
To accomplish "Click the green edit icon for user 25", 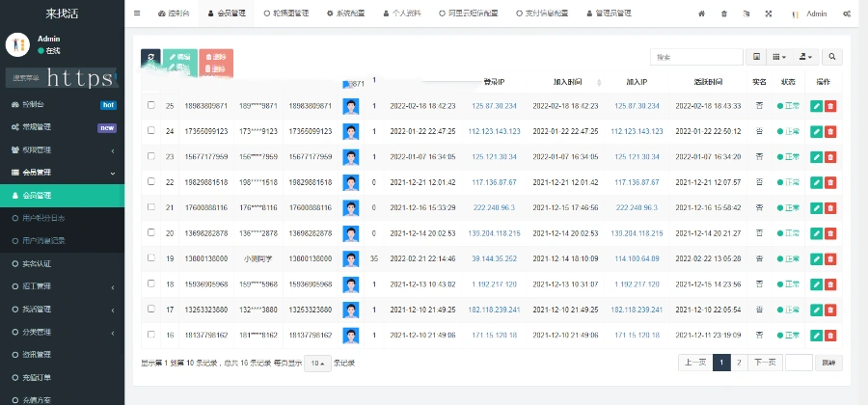I will pyautogui.click(x=816, y=106).
